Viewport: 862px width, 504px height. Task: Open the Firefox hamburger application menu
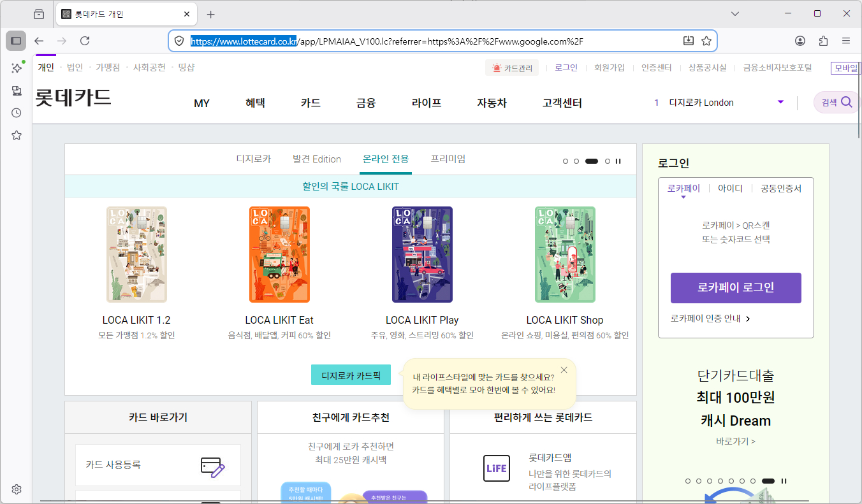click(x=846, y=41)
